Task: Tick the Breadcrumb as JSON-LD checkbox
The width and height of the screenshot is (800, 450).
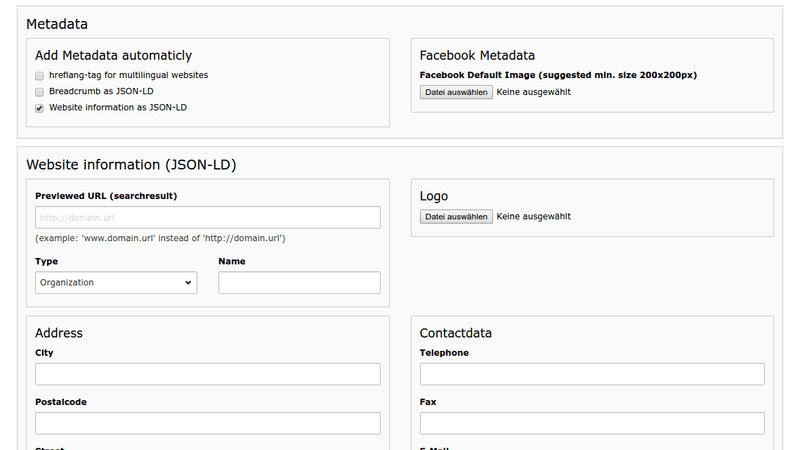Action: click(x=39, y=92)
